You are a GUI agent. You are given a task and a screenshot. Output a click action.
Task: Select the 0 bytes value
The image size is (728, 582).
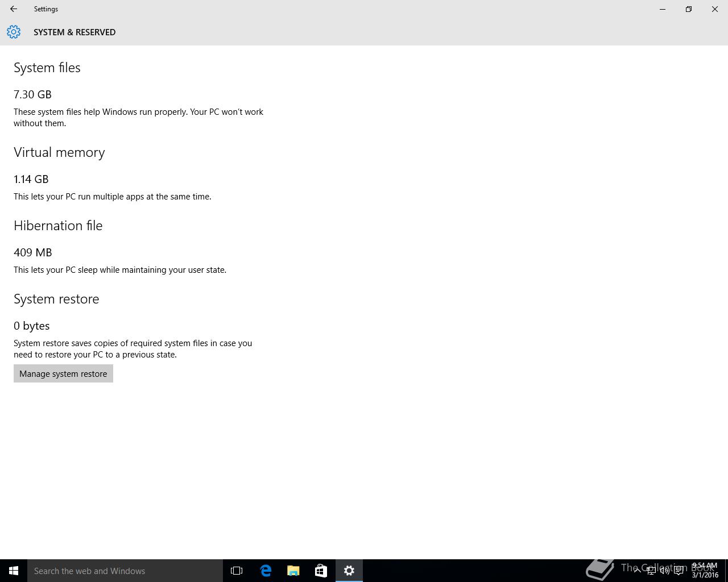coord(32,326)
